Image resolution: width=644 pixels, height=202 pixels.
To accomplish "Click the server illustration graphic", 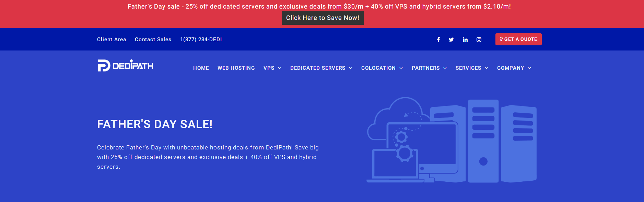I will pyautogui.click(x=452, y=140).
